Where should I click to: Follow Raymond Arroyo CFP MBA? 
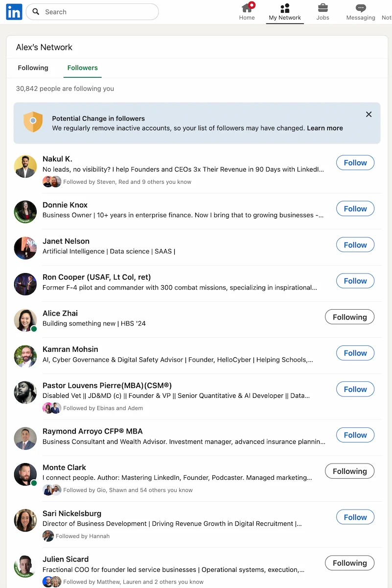pos(355,435)
